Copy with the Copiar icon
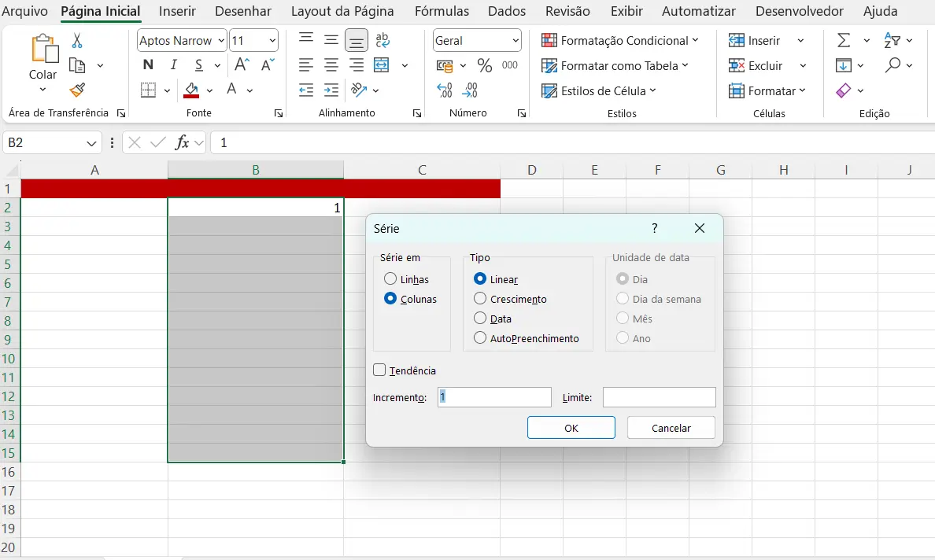The image size is (935, 560). click(77, 65)
